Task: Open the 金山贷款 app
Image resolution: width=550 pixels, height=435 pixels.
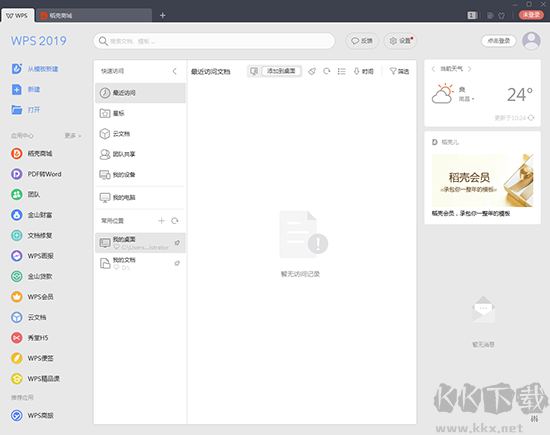Action: pos(32,276)
